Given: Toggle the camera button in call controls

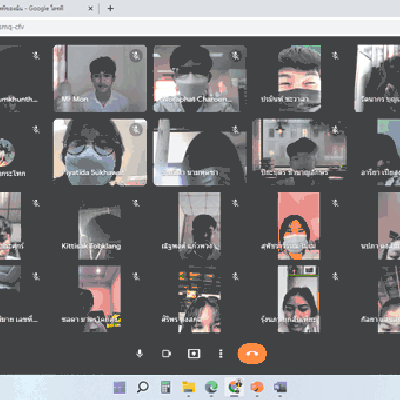Looking at the screenshot, I should 166,353.
